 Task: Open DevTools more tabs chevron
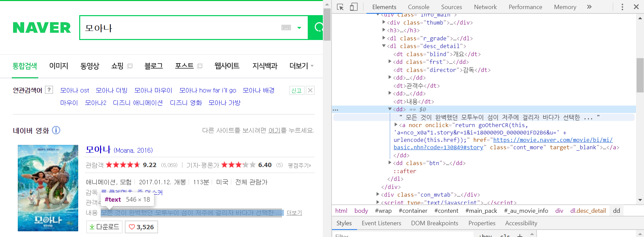pos(589,7)
